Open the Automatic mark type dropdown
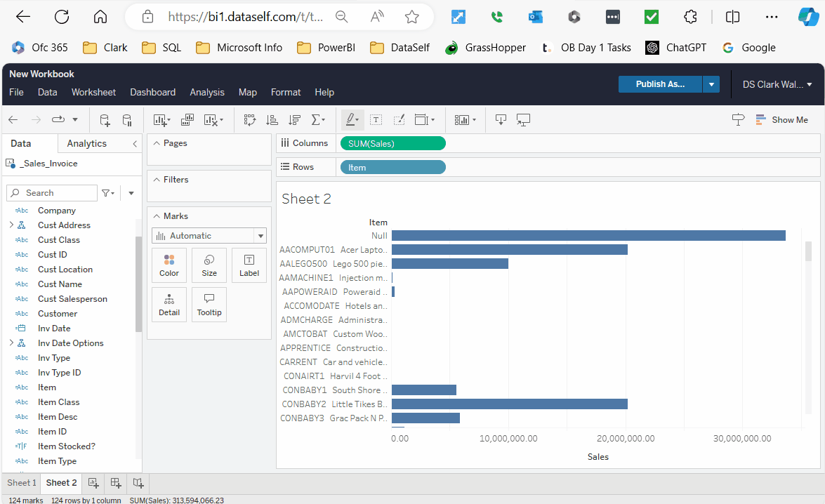 [209, 236]
